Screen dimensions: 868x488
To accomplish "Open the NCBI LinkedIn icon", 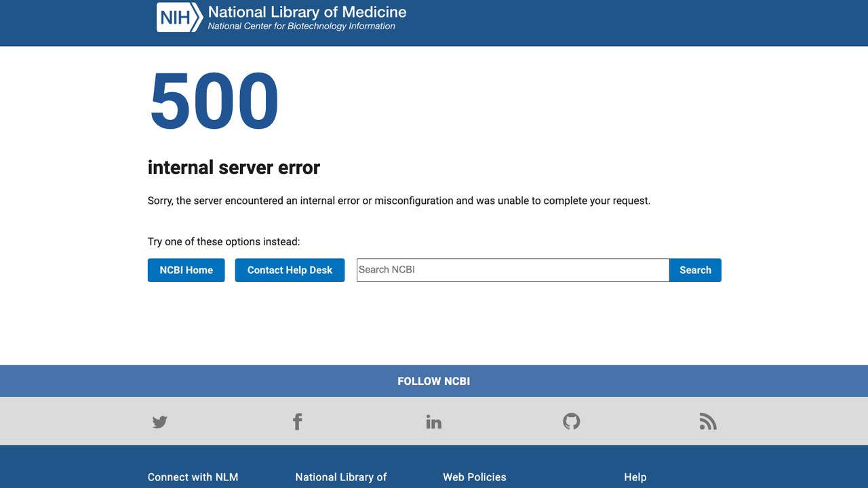I will (434, 422).
